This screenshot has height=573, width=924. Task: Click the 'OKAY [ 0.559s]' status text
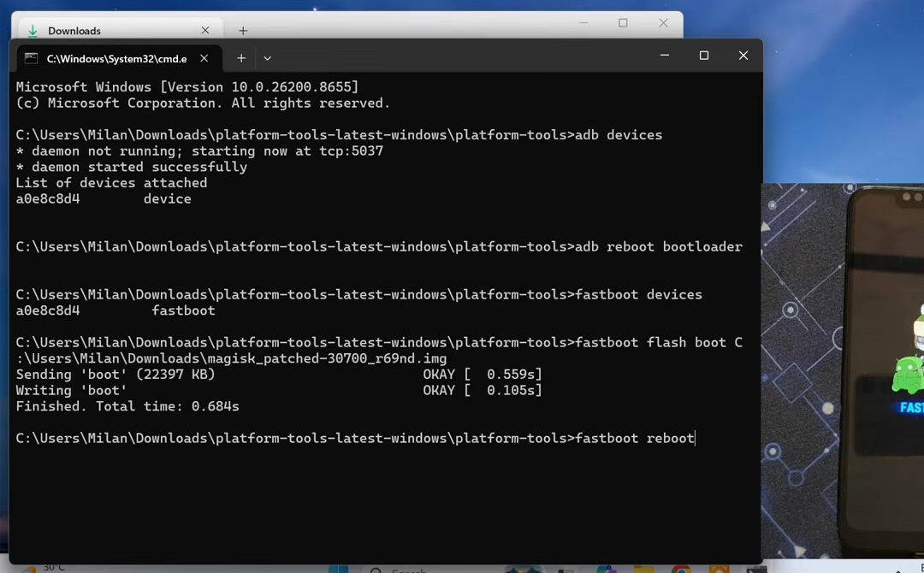[482, 375]
